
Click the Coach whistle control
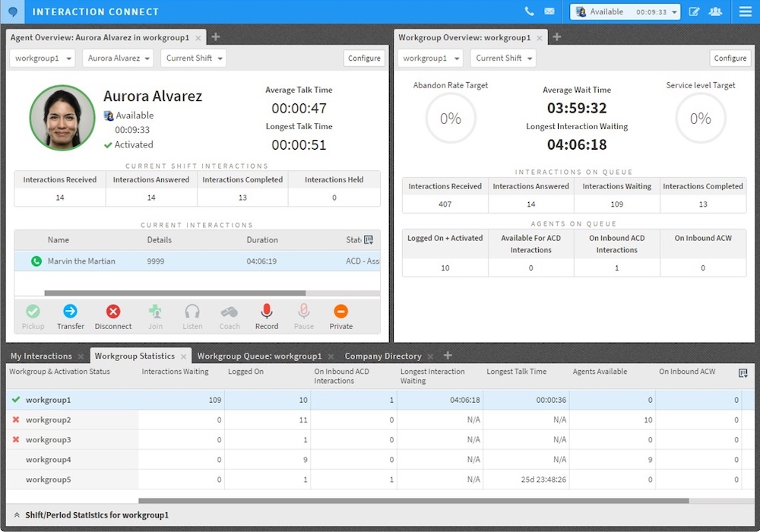pos(230,318)
